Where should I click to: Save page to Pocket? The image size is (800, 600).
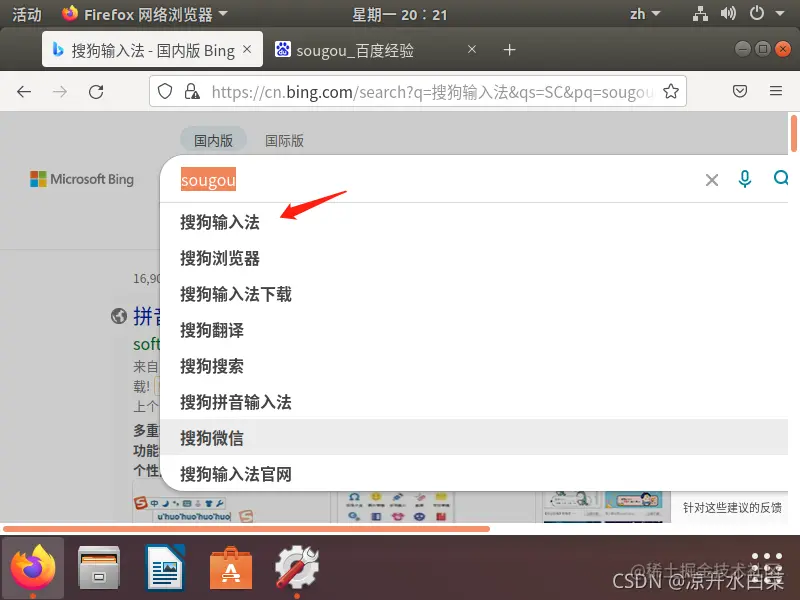pyautogui.click(x=740, y=91)
